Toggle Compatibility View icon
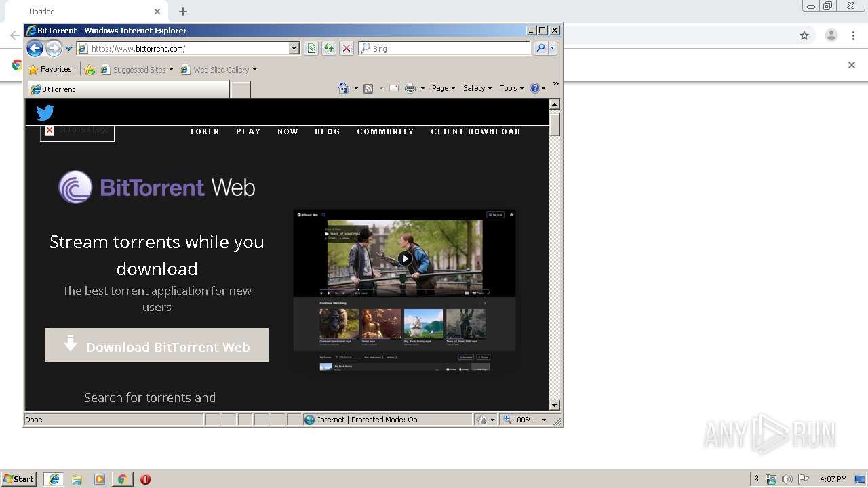Screen dimensions: 868x488 [x=311, y=48]
